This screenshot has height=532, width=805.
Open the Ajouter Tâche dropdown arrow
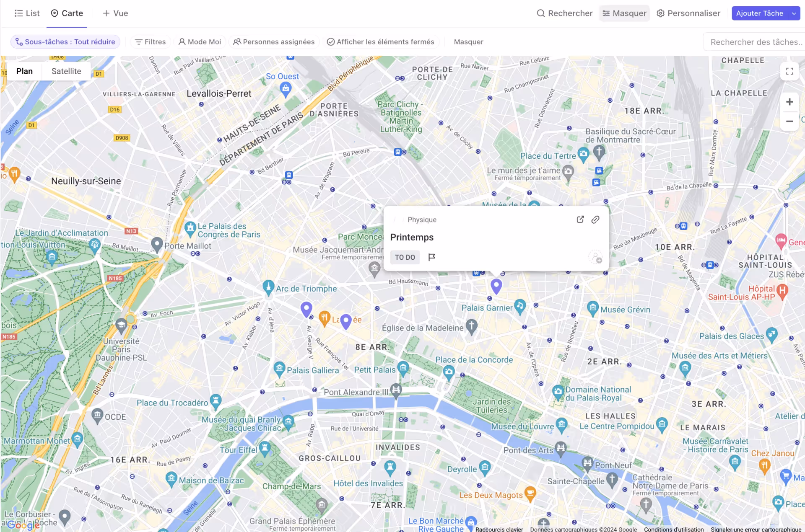click(794, 13)
